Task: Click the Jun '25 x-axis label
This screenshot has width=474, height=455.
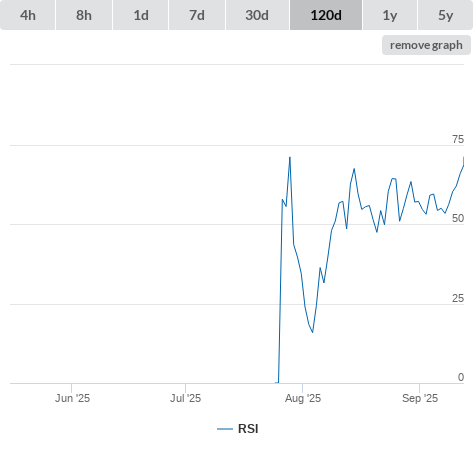Action: pyautogui.click(x=72, y=398)
